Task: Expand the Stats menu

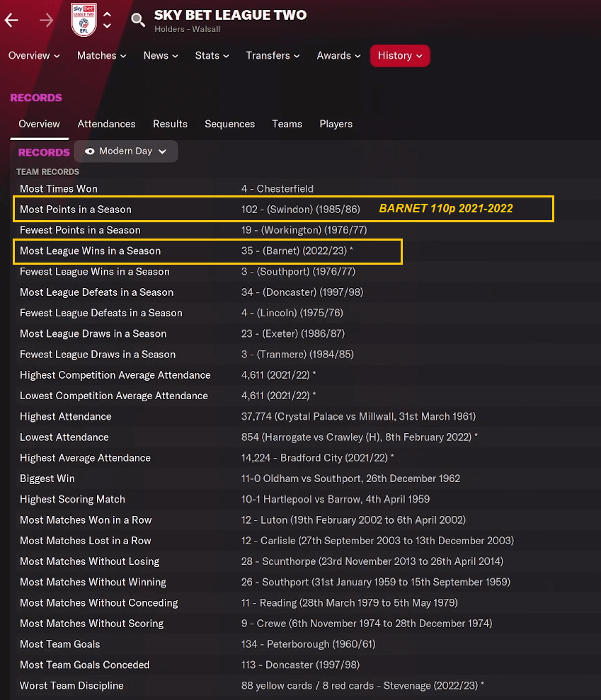Action: pyautogui.click(x=212, y=56)
